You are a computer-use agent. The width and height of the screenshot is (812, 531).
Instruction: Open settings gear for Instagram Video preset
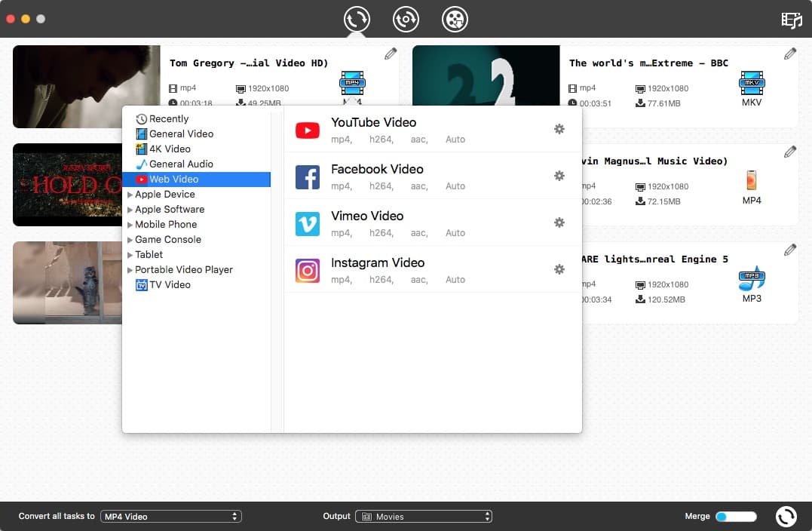pyautogui.click(x=559, y=269)
